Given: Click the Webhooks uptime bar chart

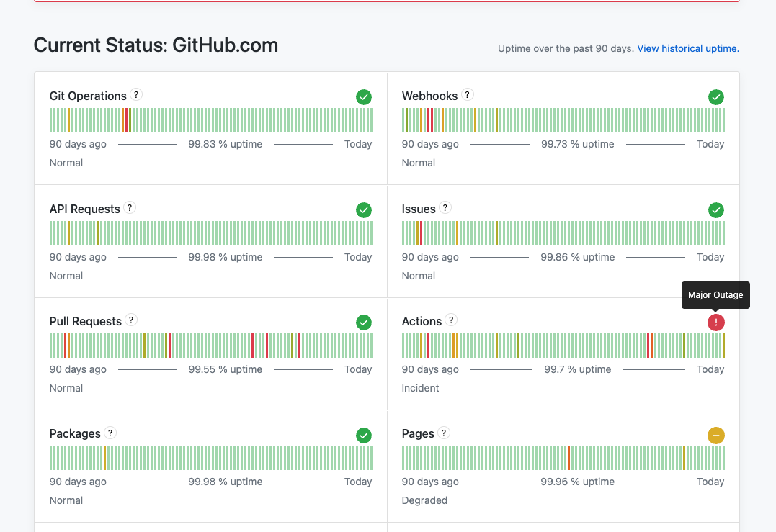Looking at the screenshot, I should tap(563, 120).
